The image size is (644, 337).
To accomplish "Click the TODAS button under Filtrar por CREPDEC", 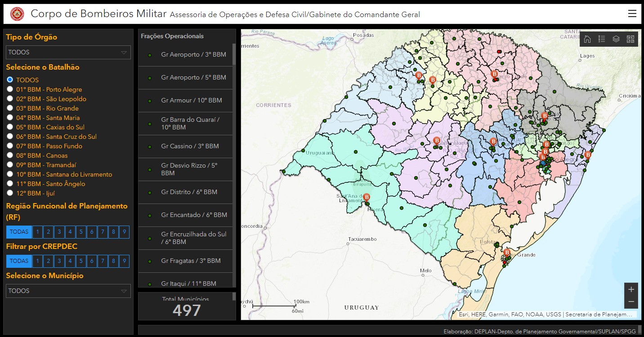I will (x=19, y=261).
